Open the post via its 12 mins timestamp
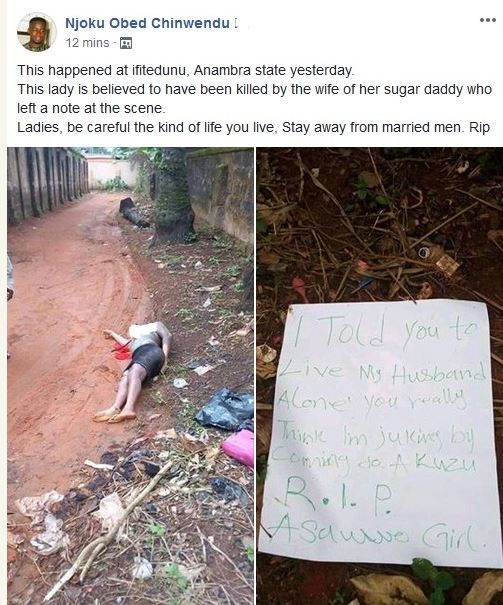Screen dimensions: 503x605 (87, 42)
